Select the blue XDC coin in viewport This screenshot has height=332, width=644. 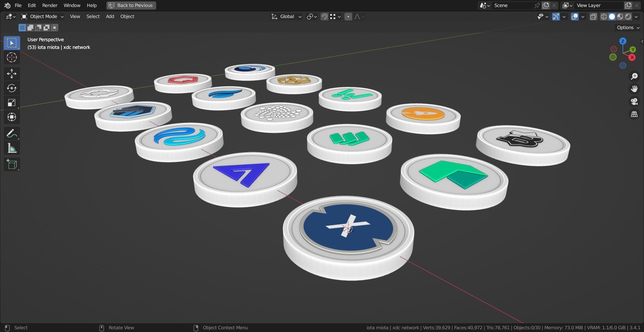click(x=348, y=238)
